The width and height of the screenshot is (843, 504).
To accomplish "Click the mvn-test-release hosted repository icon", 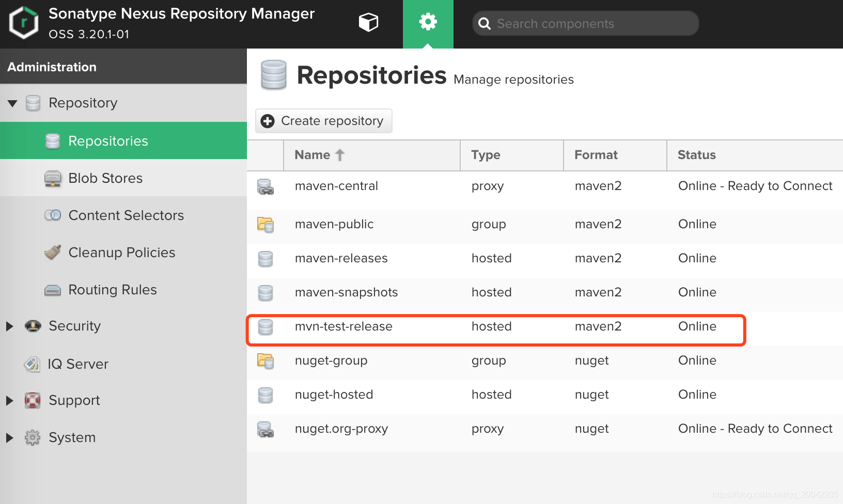I will [x=266, y=327].
